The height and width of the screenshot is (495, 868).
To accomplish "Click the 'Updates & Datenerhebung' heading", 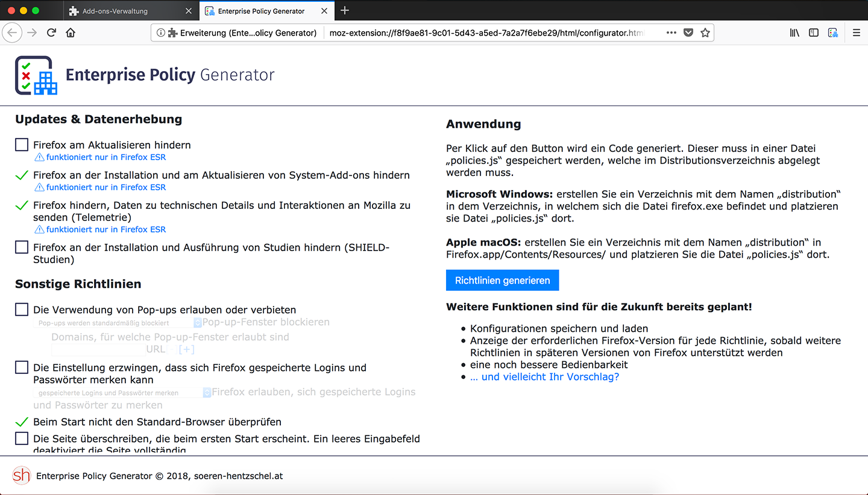I will (x=99, y=119).
